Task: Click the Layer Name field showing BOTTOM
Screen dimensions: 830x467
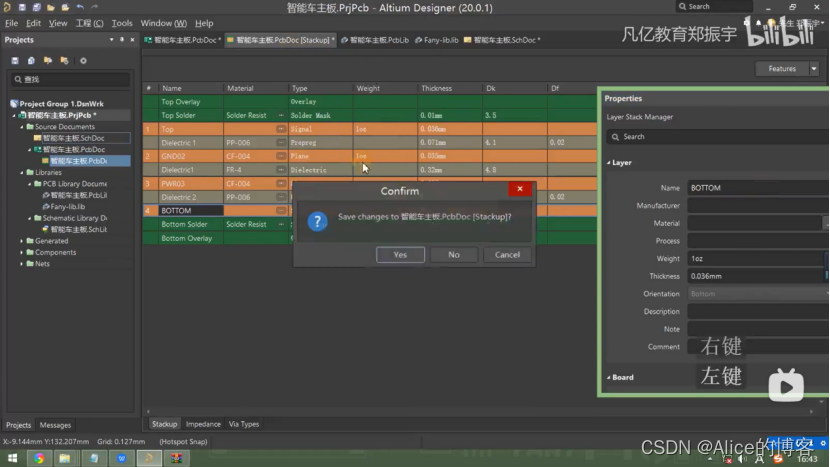Action: click(757, 188)
